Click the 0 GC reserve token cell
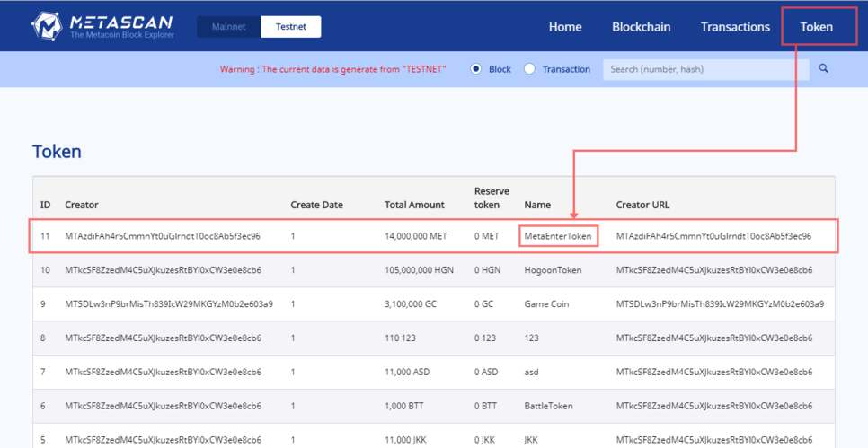The width and height of the screenshot is (868, 448). 483,303
